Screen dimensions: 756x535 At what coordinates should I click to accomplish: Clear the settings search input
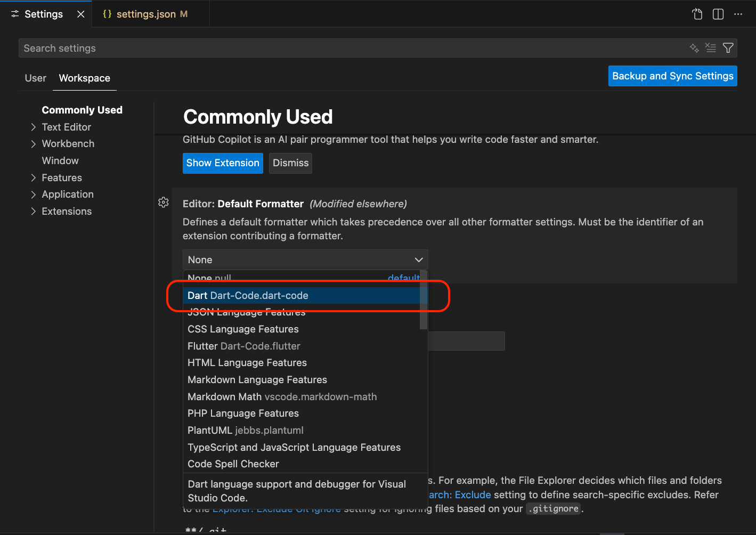pos(711,48)
